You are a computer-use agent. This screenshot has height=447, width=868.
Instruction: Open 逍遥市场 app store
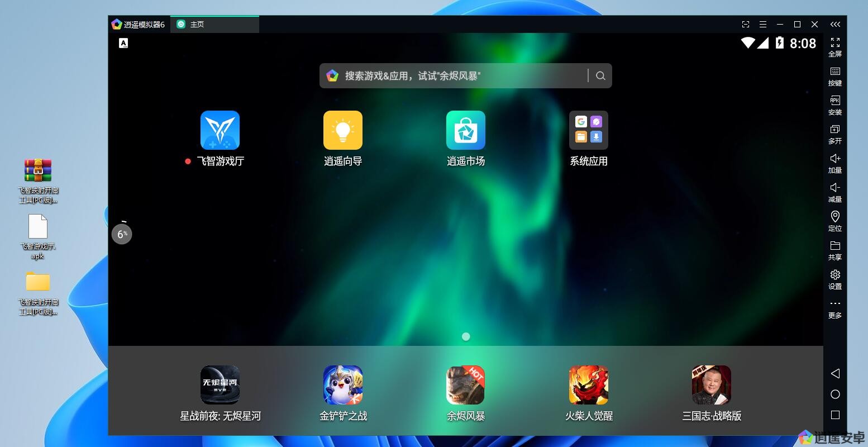pos(465,130)
